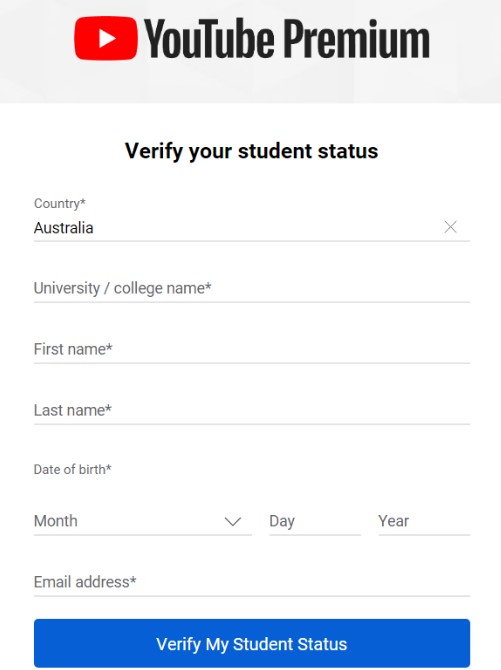
Task: Focus the Day input field
Action: coord(315,521)
